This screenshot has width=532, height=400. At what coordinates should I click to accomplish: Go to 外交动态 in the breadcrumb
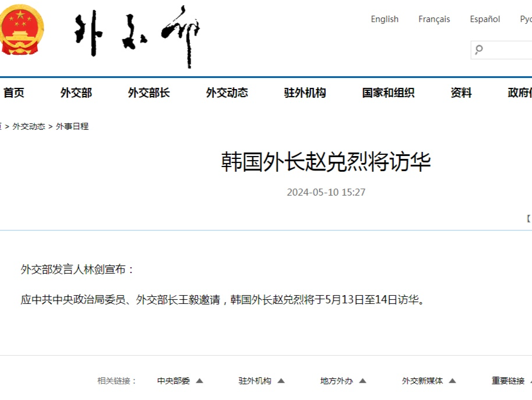(x=29, y=126)
